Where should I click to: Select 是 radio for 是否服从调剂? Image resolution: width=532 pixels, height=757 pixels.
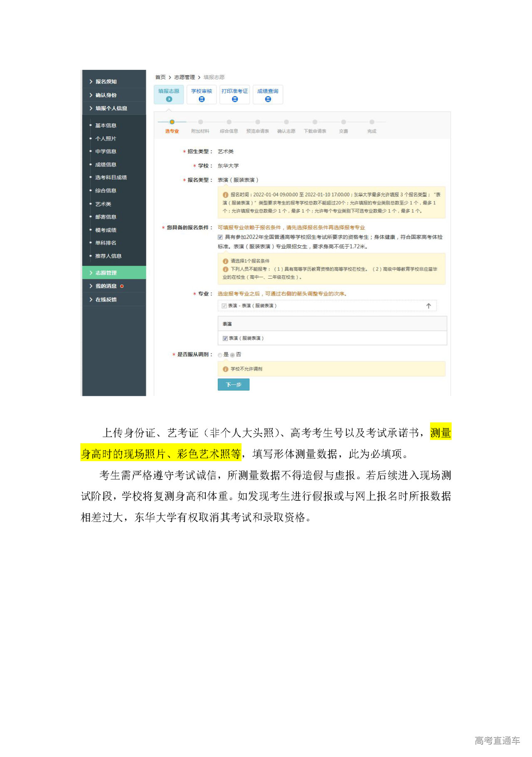tap(220, 355)
